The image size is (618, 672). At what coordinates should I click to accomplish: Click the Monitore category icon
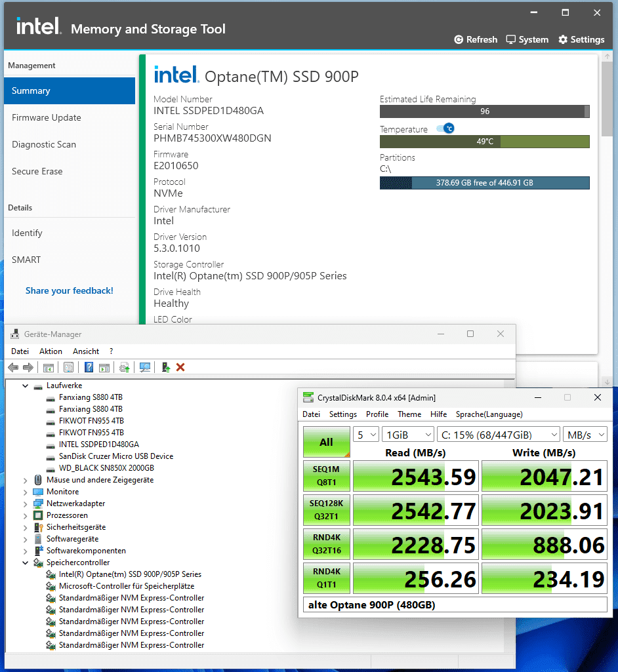38,492
